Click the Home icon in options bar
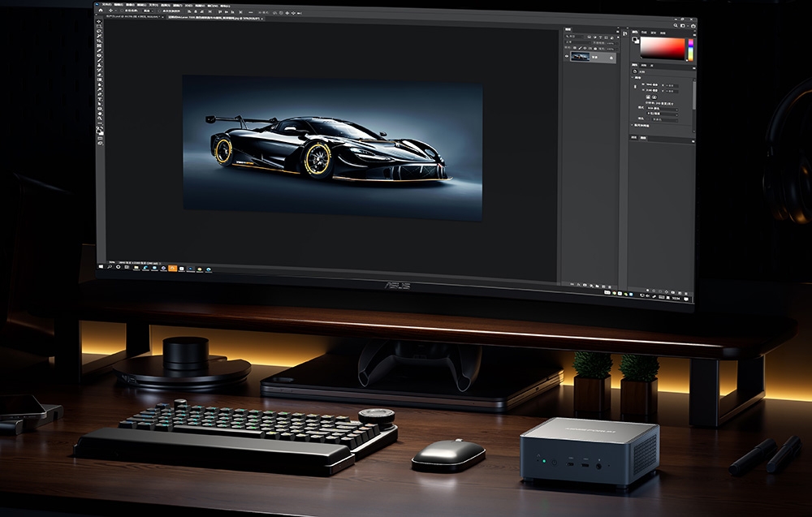 coord(101,11)
